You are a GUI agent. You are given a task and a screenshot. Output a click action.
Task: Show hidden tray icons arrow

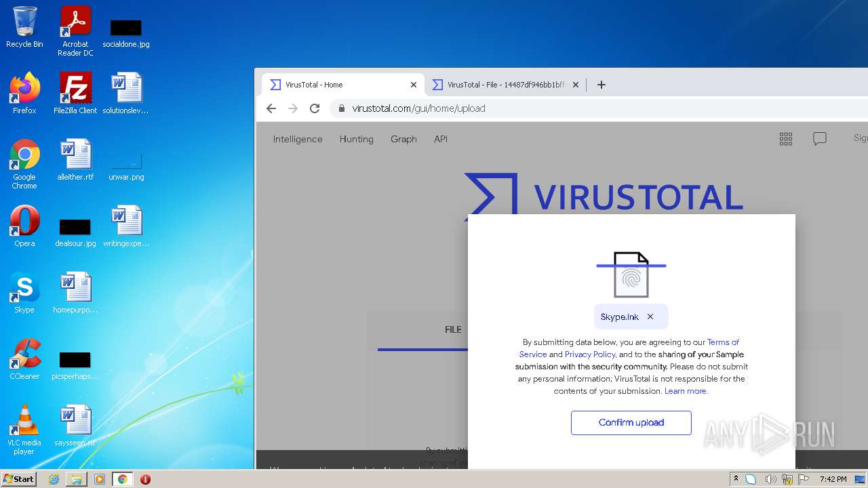point(736,479)
